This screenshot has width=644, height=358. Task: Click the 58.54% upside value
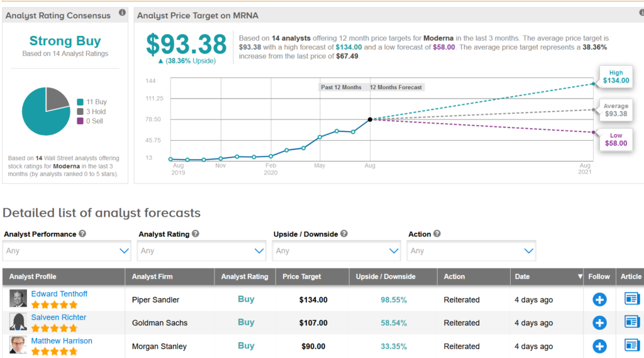pyautogui.click(x=394, y=323)
